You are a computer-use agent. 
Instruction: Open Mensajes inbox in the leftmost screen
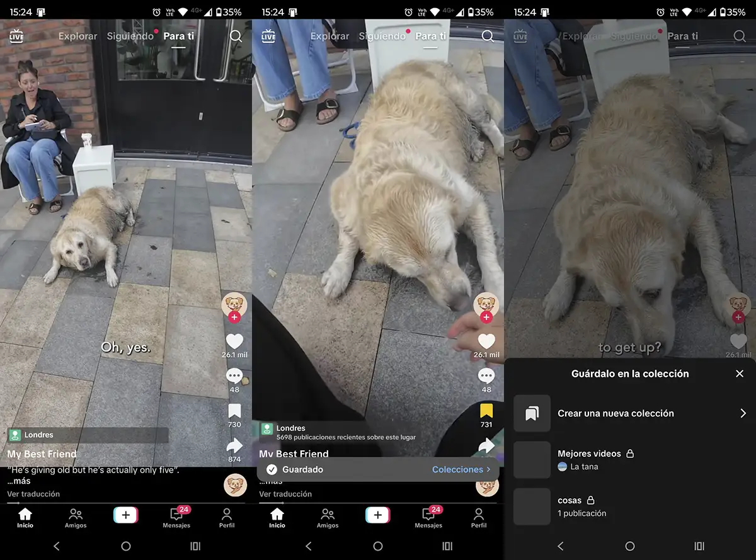click(176, 517)
